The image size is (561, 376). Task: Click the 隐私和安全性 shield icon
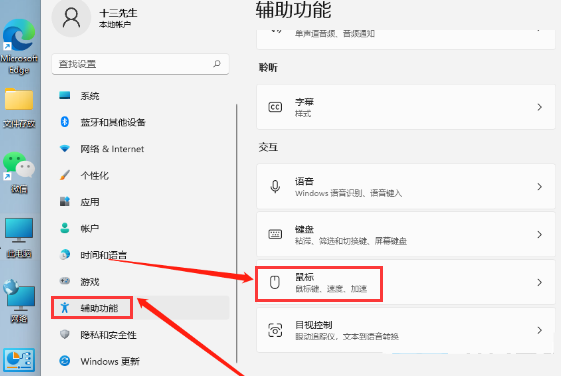click(65, 334)
